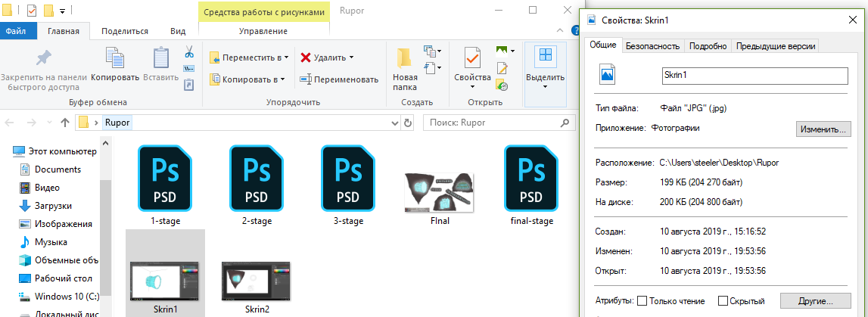Click the Easy access icon
The height and width of the screenshot is (317, 868).
coord(430,67)
